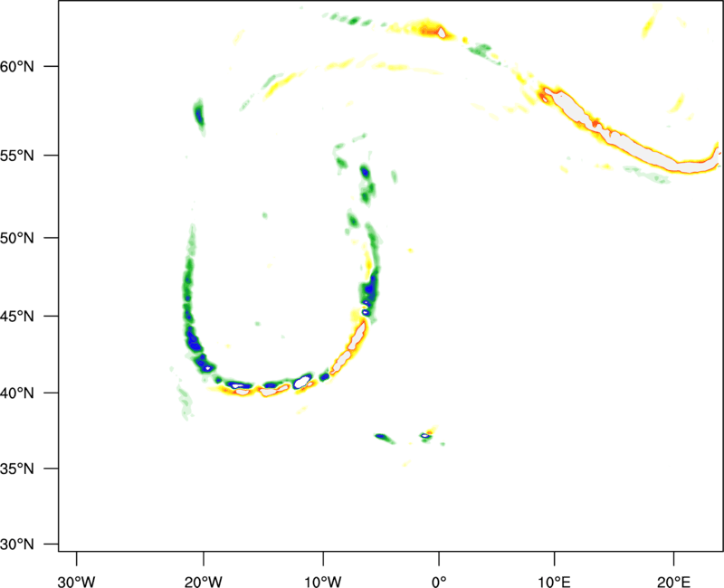
Task: Click the 45°N latitude label
Action: click(17, 317)
